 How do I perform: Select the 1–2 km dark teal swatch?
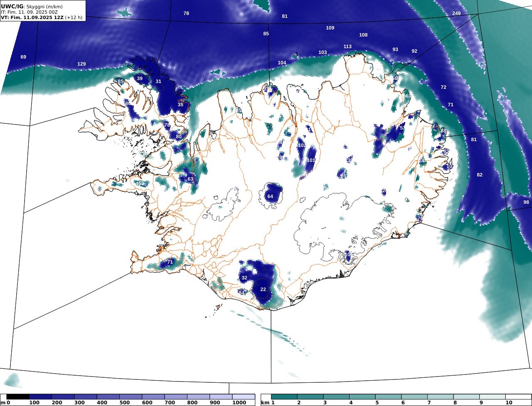pyautogui.click(x=284, y=397)
